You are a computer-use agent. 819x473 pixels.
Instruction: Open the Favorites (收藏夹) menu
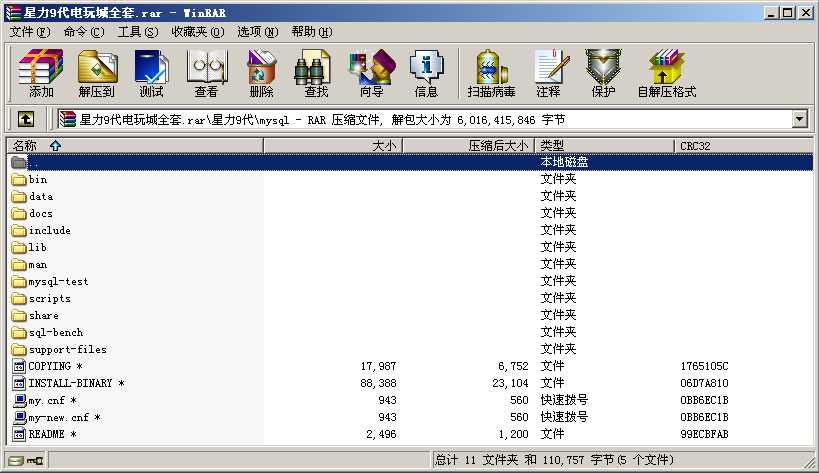197,32
